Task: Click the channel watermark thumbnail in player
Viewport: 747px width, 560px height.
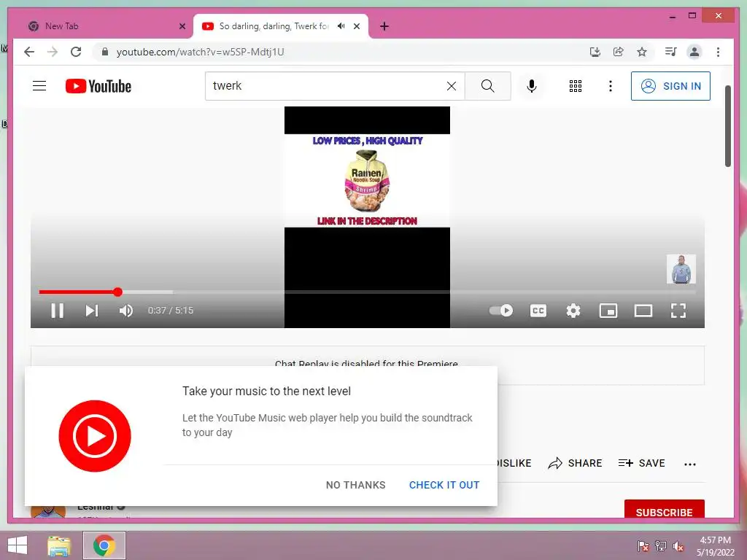Action: click(681, 269)
